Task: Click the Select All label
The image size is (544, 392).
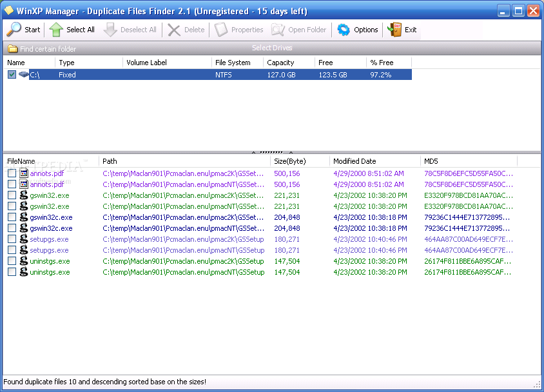Action: coord(81,30)
